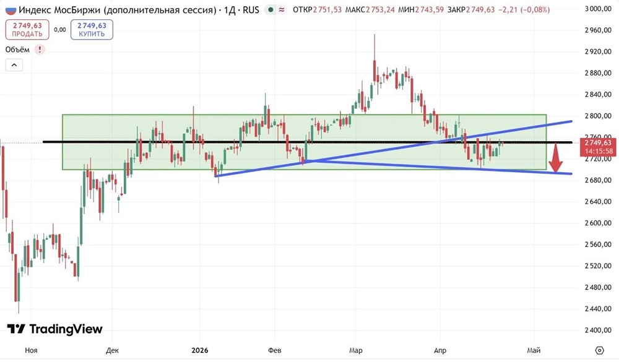The width and height of the screenshot is (619, 364).
Task: Click the 2 400,00 price axis label
Action: pyautogui.click(x=598, y=330)
